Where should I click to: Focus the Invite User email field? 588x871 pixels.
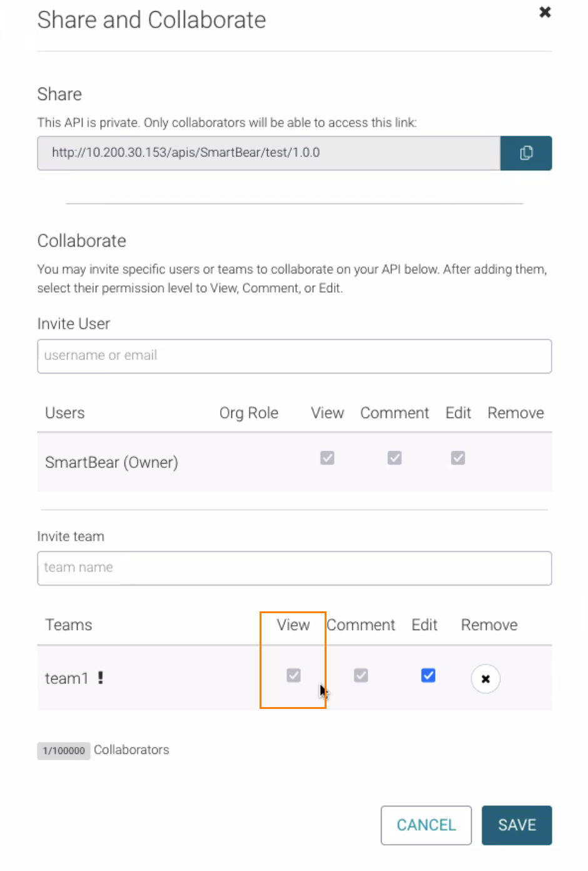294,356
